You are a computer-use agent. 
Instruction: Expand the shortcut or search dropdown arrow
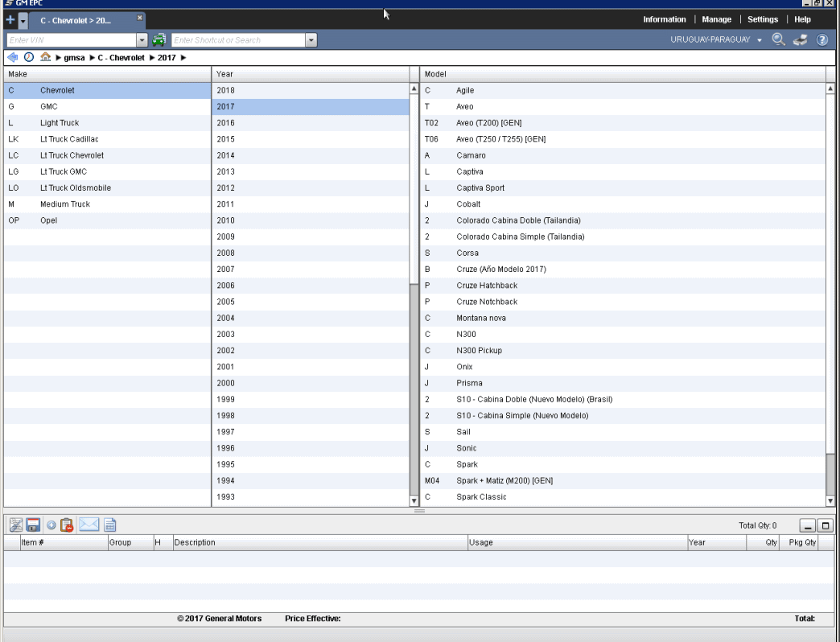[x=311, y=39]
